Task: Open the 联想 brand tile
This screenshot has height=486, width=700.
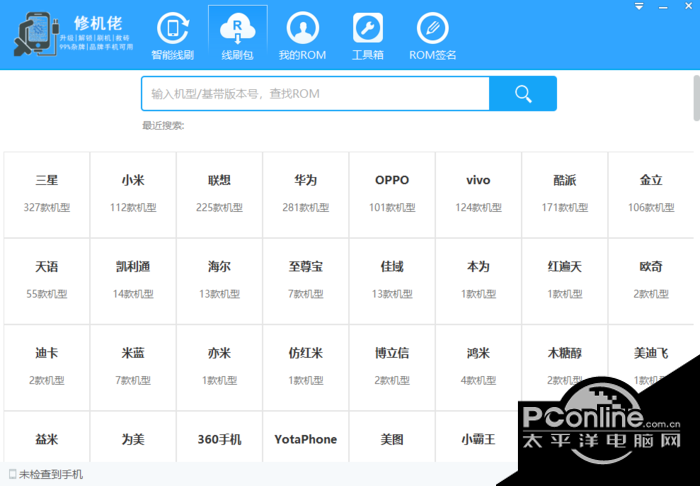Action: tap(219, 195)
